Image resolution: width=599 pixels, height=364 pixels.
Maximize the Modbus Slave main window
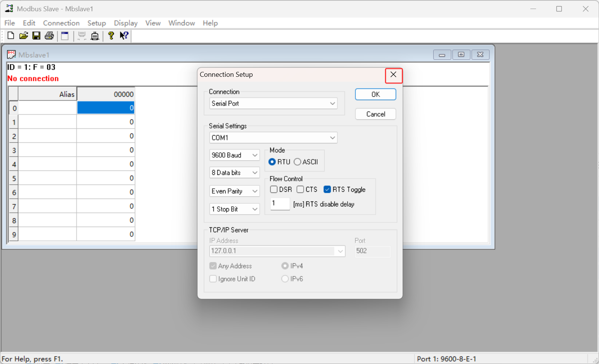559,9
